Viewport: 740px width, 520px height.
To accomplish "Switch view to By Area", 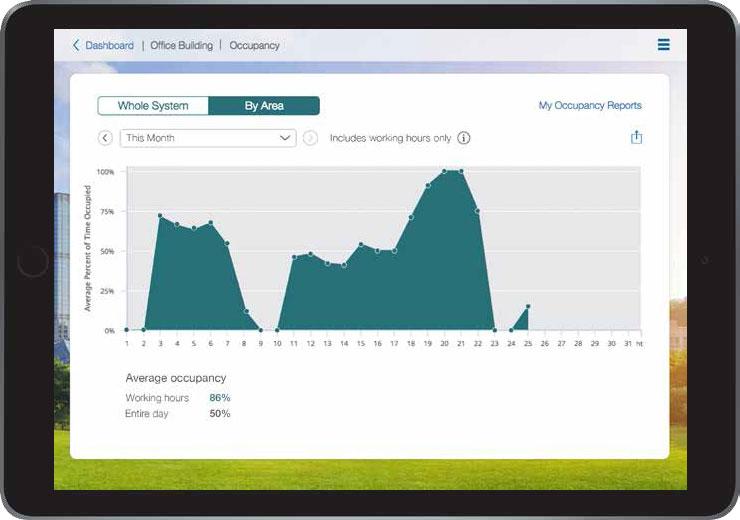I will coord(264,106).
